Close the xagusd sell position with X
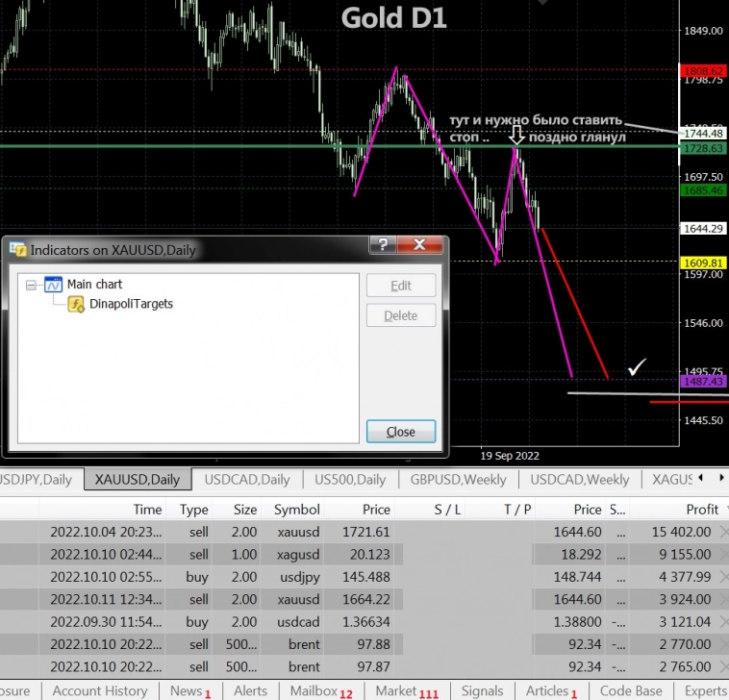 click(x=723, y=555)
